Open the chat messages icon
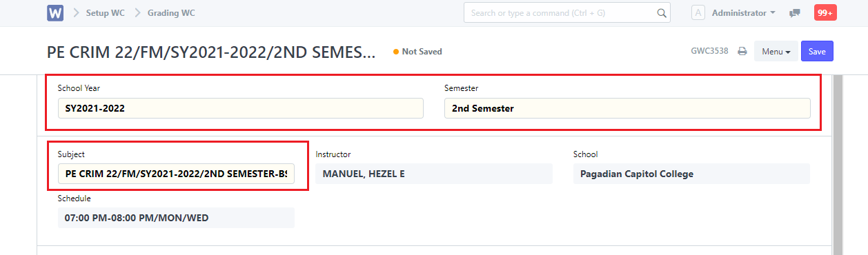The image size is (868, 255). point(795,12)
